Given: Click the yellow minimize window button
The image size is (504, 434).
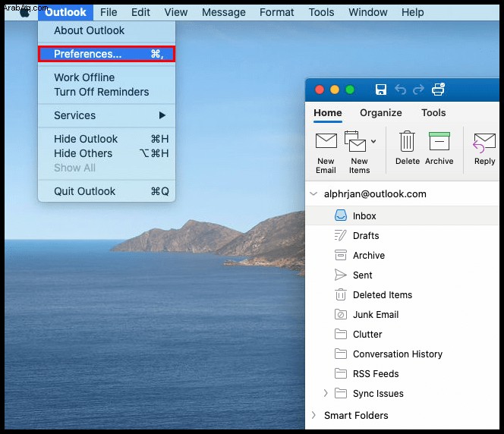Looking at the screenshot, I should (x=335, y=90).
